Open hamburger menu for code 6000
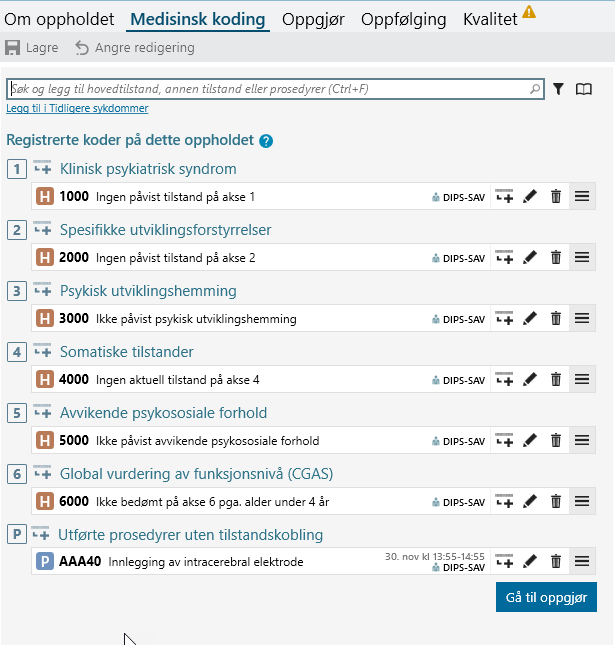 coord(582,502)
